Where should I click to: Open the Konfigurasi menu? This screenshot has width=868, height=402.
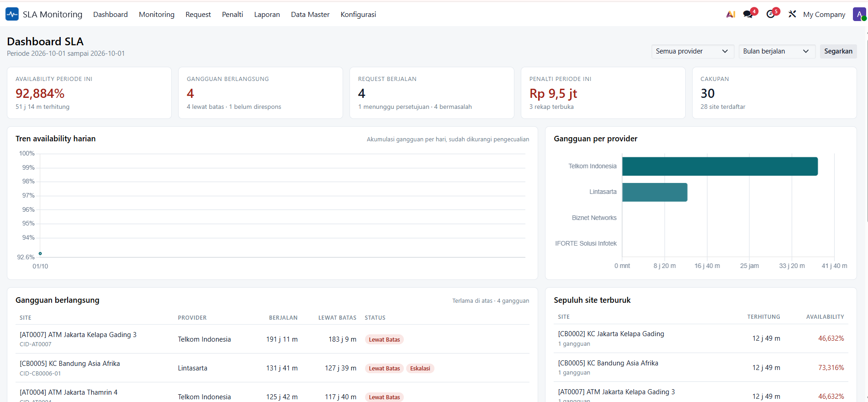click(358, 15)
